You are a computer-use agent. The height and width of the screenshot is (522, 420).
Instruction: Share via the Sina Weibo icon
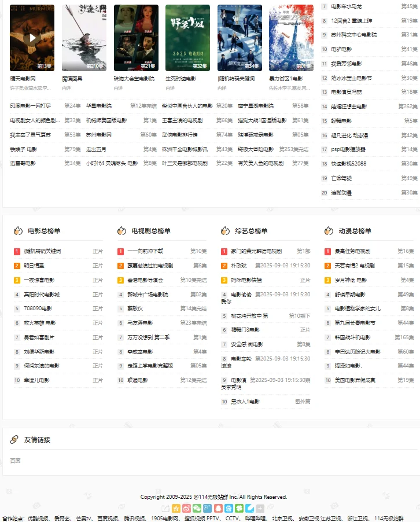pyautogui.click(x=186, y=508)
